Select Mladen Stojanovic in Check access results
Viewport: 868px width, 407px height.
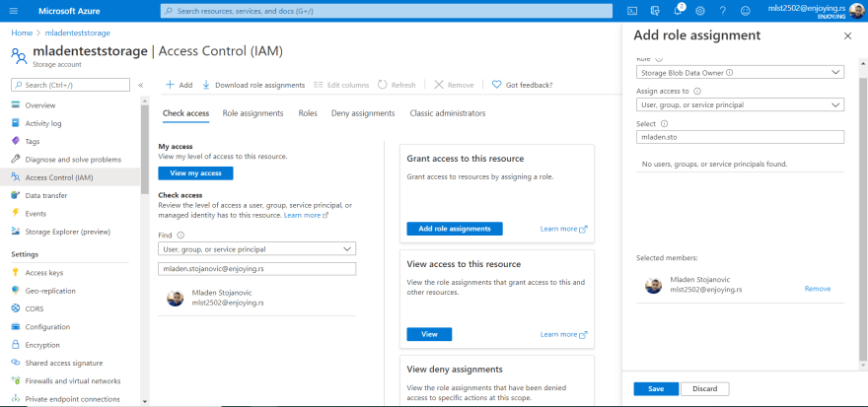tap(256, 298)
